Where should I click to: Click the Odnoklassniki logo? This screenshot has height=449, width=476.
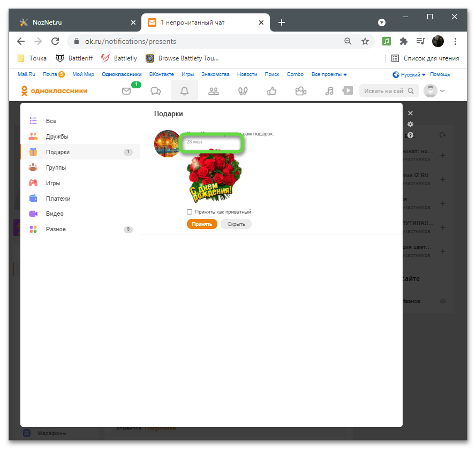coord(54,91)
